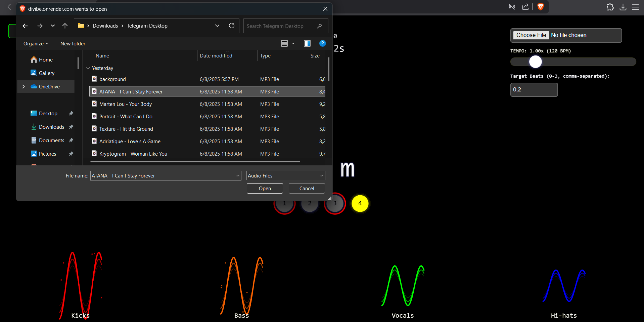Open the Audio Files type dropdown
This screenshot has width=644, height=322.
286,176
